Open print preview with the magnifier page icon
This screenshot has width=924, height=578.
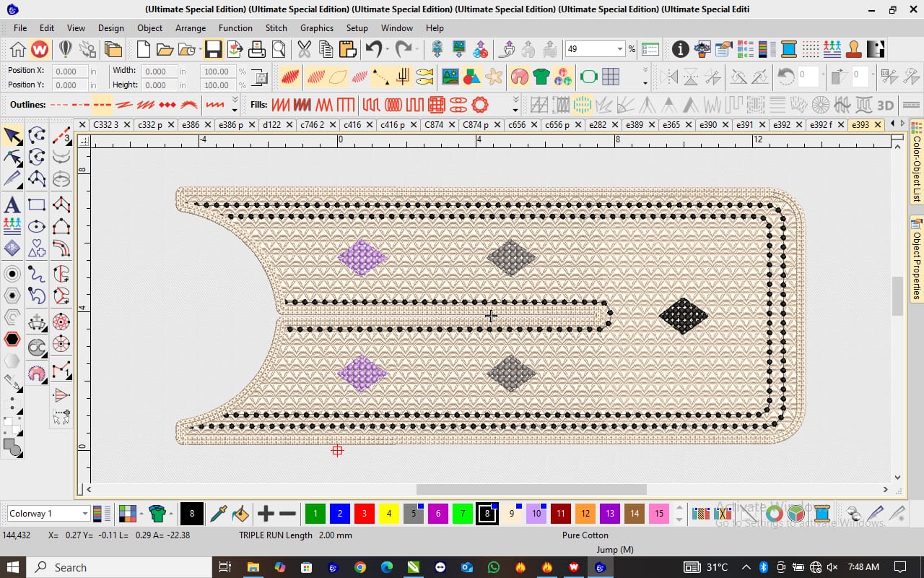tap(279, 49)
